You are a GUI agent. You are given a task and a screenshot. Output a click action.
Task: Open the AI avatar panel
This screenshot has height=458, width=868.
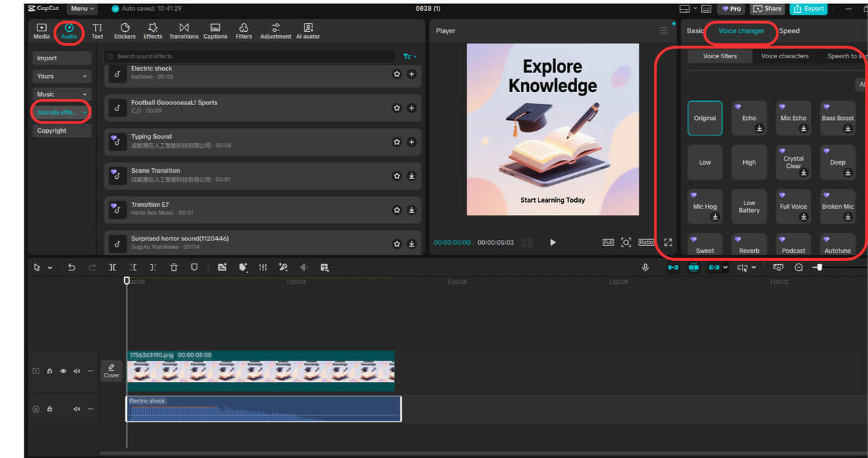coord(307,30)
